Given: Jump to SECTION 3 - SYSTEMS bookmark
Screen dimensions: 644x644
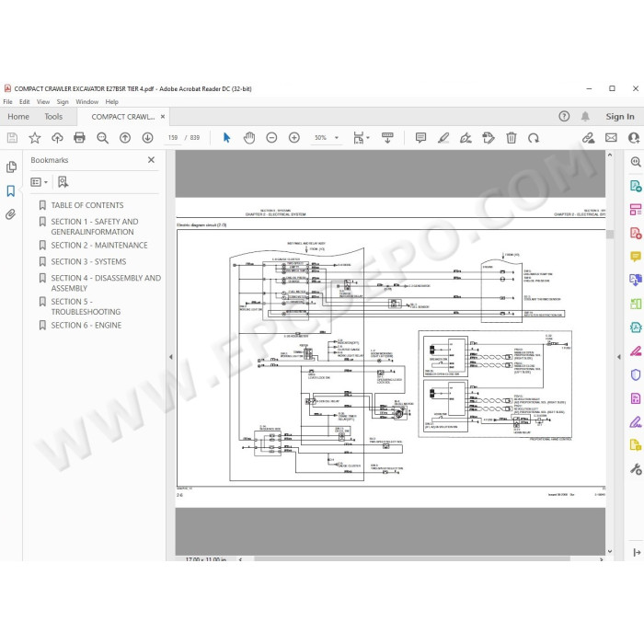Looking at the screenshot, I should tap(88, 261).
